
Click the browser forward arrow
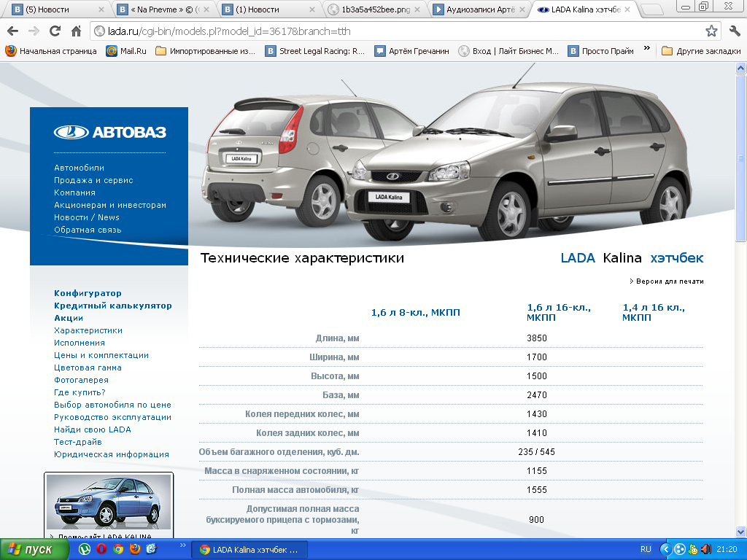[x=34, y=31]
